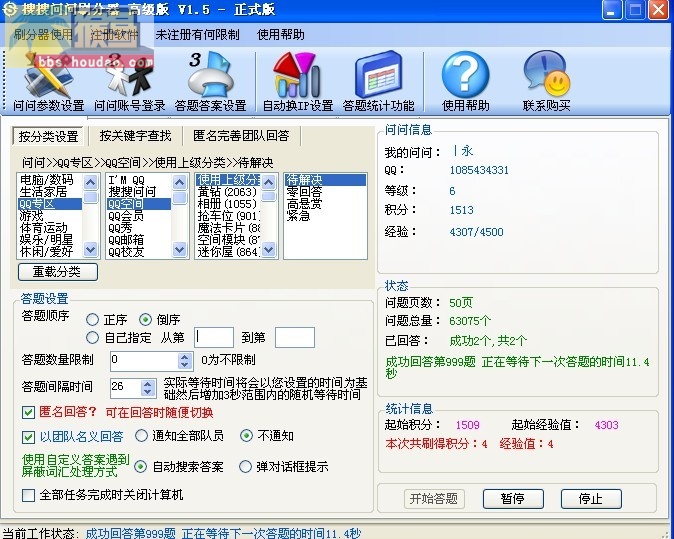
Task: Select 待解决 status filter
Action: 325,180
